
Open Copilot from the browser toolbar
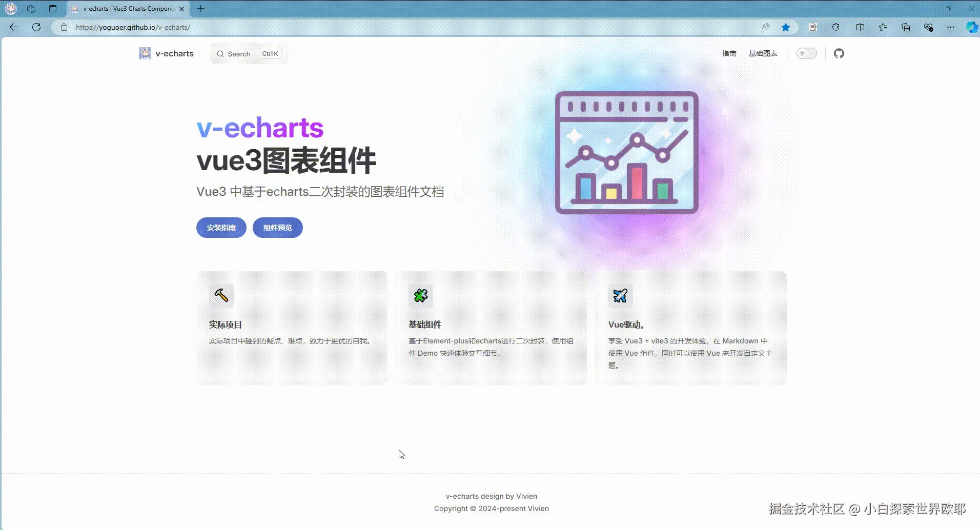pyautogui.click(x=971, y=27)
